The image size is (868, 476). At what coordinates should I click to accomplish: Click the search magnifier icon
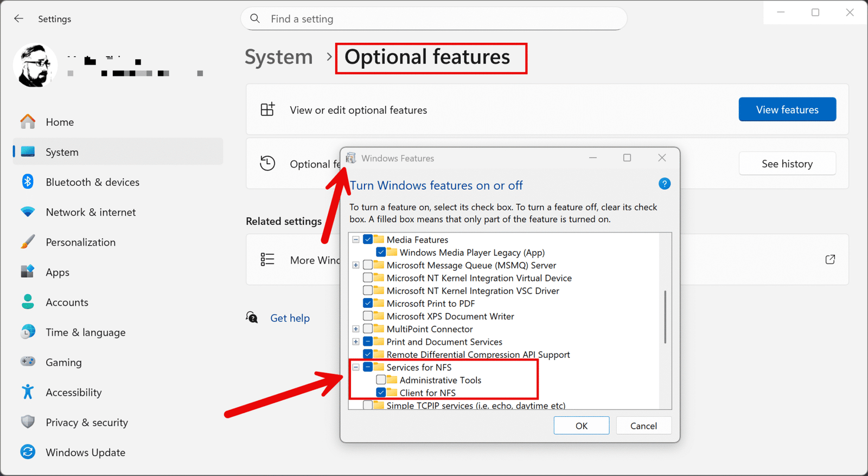tap(255, 19)
